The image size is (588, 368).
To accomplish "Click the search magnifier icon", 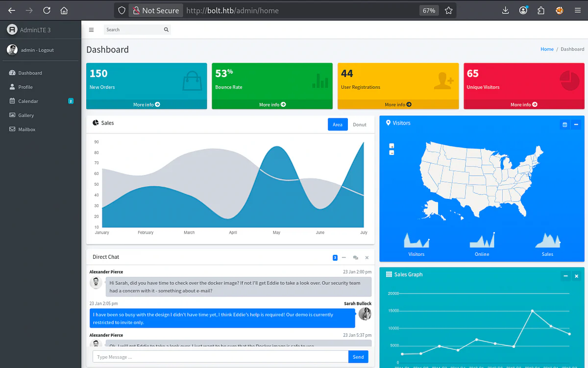I will (166, 30).
